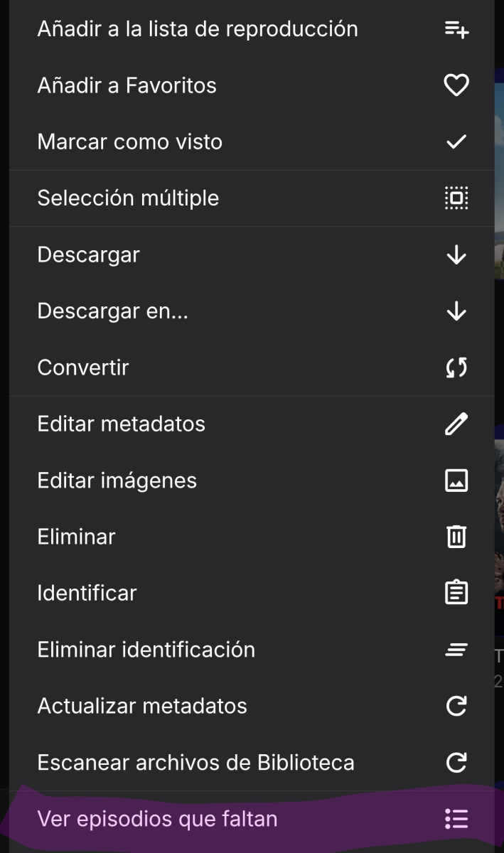Click the refresh icon for Actualizar metadatos
Viewport: 504px width, 853px height.
tap(456, 705)
